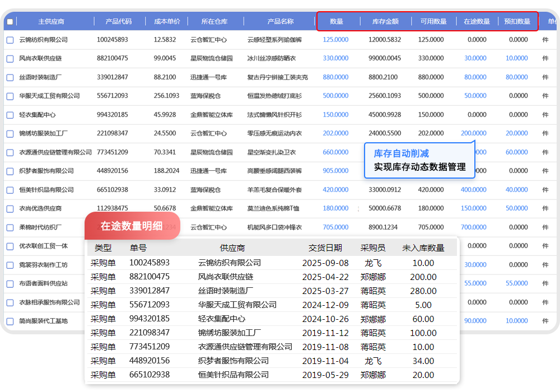Open quantity link 660.0000
Image resolution: width=560 pixels, height=392 pixels.
click(x=335, y=152)
